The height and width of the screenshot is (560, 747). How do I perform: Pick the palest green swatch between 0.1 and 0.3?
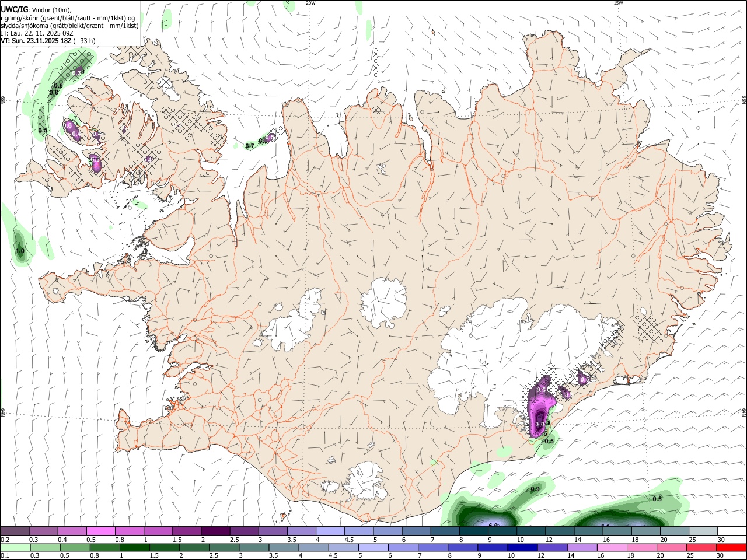15,547
